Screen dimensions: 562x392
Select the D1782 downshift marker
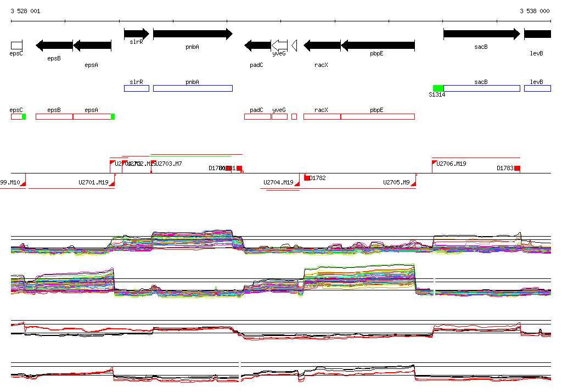coord(307,178)
